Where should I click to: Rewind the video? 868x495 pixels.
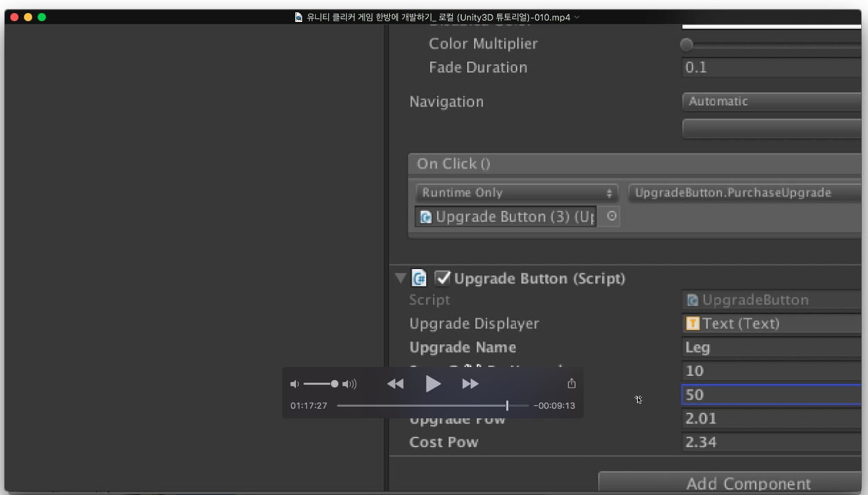(395, 384)
